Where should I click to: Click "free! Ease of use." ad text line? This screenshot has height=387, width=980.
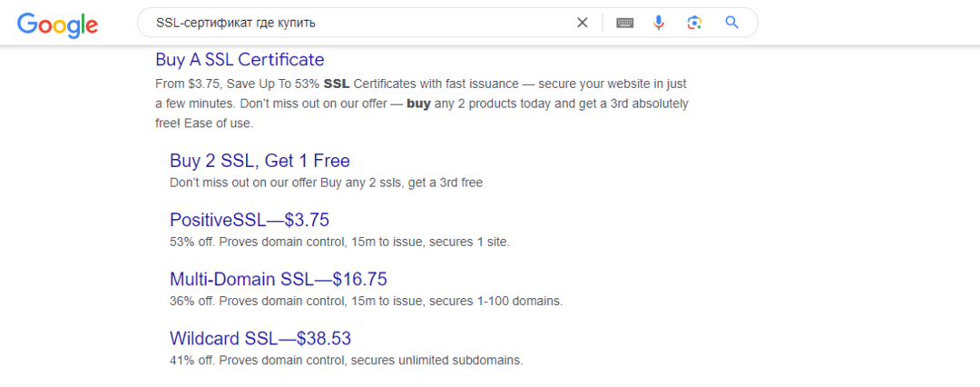(x=204, y=123)
